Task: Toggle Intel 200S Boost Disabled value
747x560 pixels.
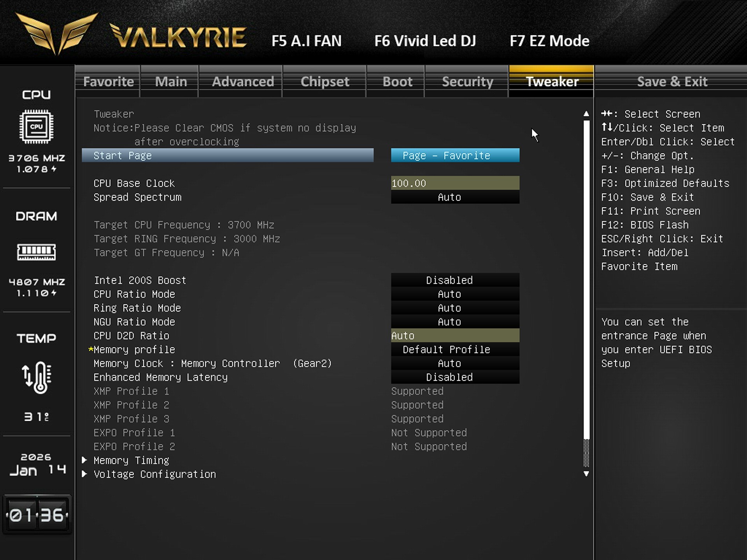Action: point(455,280)
